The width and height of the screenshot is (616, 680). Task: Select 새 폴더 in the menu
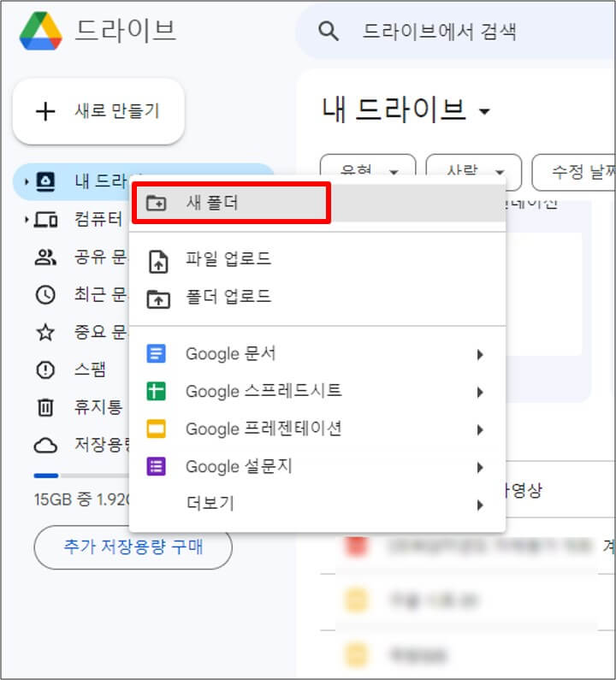[x=317, y=203]
